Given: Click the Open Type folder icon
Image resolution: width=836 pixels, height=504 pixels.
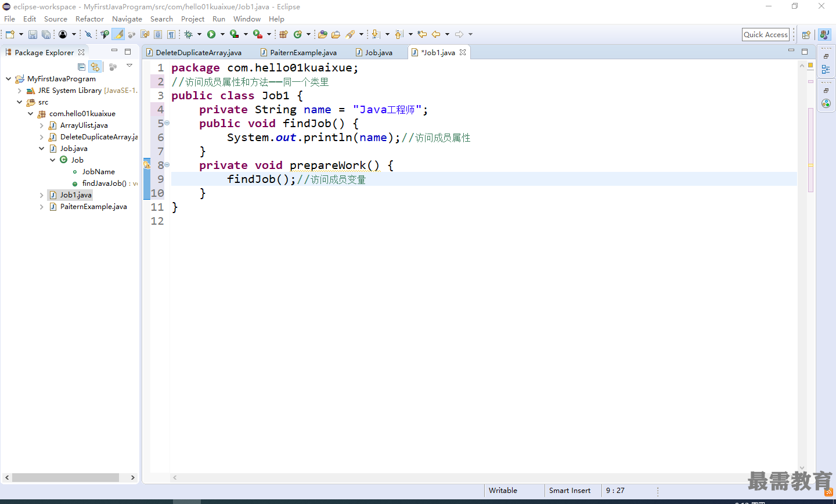Looking at the screenshot, I should (x=322, y=34).
